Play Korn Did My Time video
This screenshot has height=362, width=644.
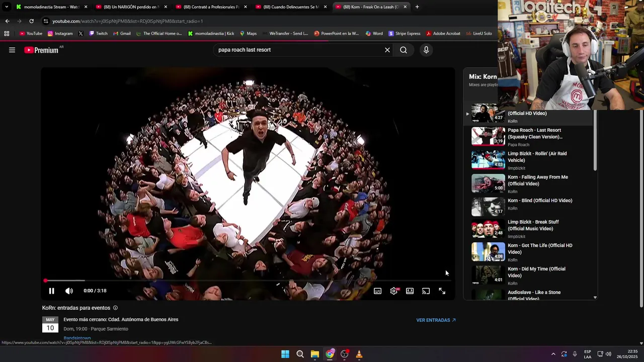click(x=528, y=276)
